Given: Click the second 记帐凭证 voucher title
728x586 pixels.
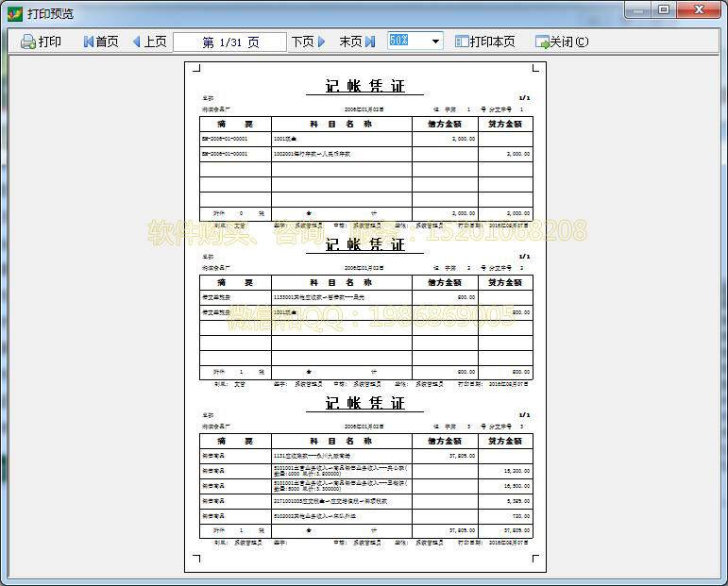Looking at the screenshot, I should pos(364,244).
